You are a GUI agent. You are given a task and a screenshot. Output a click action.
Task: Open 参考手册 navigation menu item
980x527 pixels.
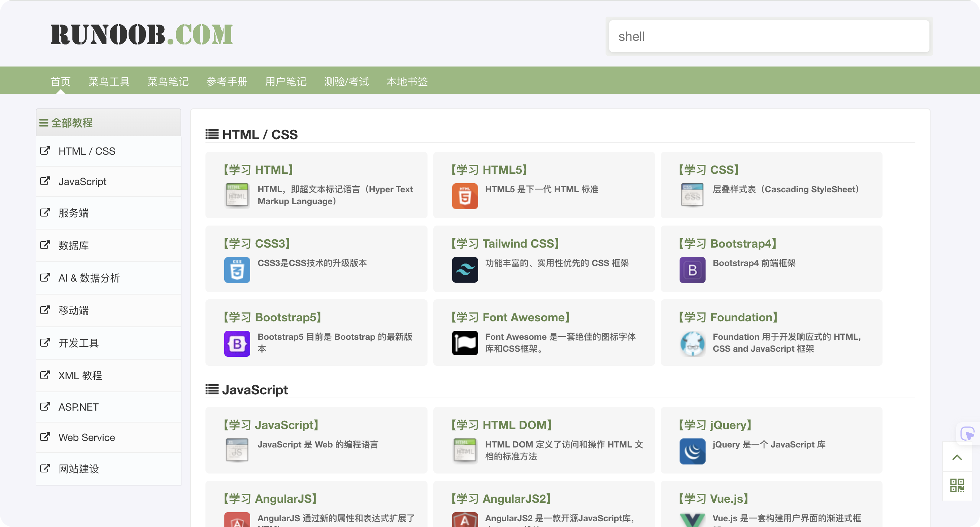coord(227,81)
